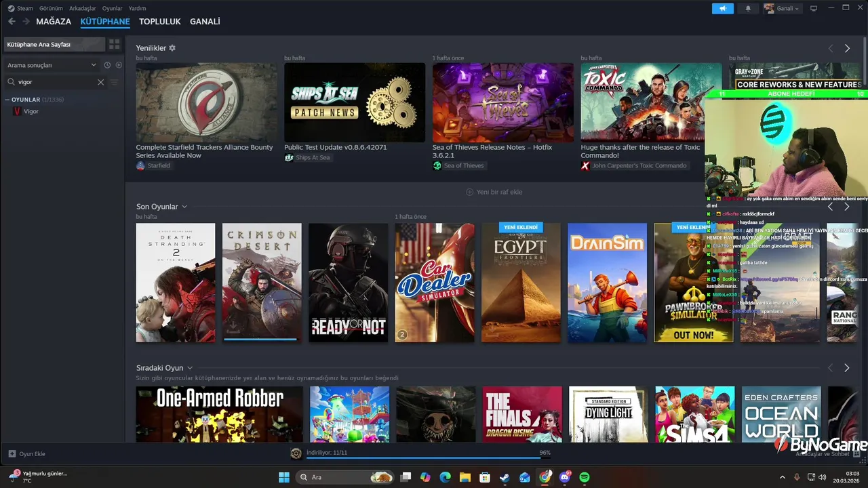Select the KÜTÜPHANE tab
This screenshot has width=868, height=488.
coord(105,22)
